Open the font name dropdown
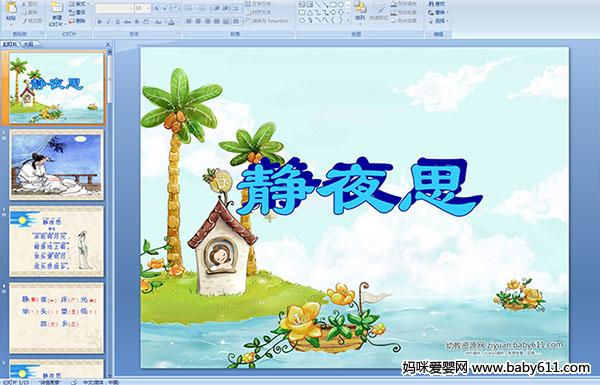The height and width of the screenshot is (385, 600). pos(114,8)
